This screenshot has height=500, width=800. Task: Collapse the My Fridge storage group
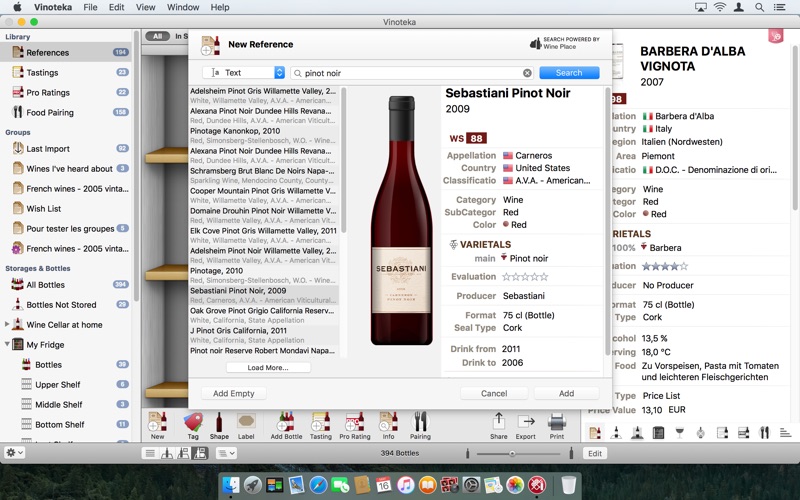8,345
